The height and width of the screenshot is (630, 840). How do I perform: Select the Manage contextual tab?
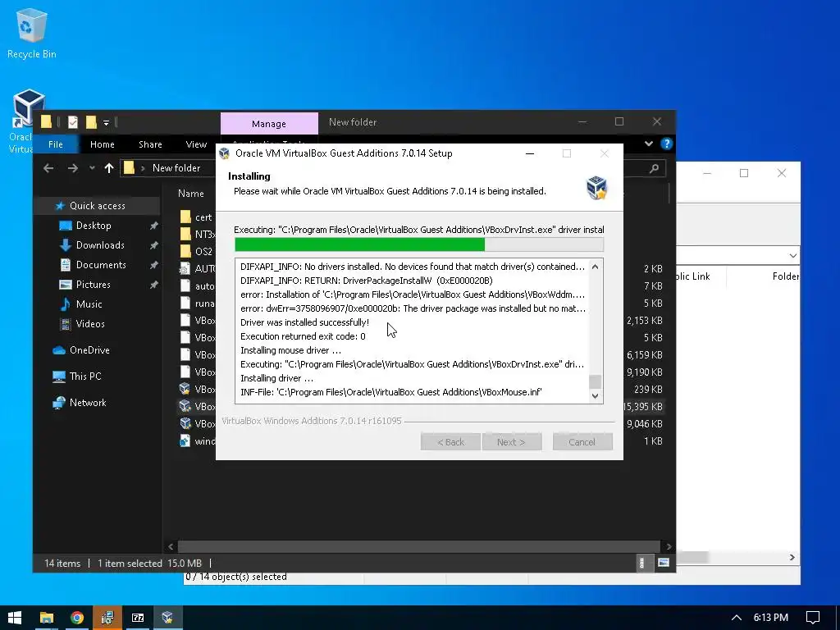click(x=269, y=124)
